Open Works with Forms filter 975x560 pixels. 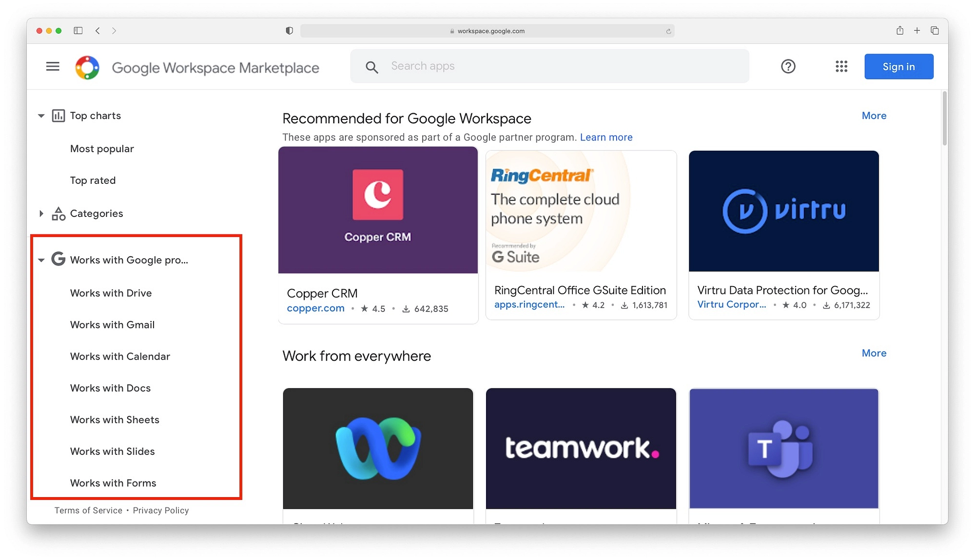pos(113,483)
